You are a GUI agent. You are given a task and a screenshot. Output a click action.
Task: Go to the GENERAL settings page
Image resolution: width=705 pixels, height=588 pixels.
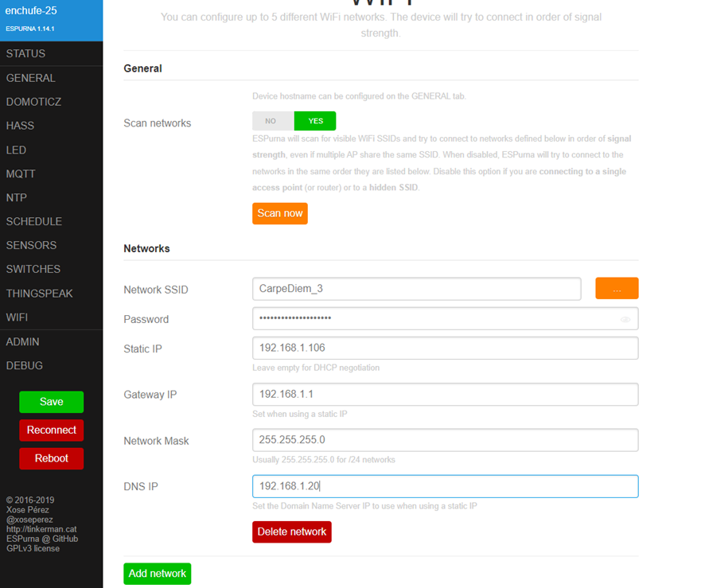coord(30,78)
